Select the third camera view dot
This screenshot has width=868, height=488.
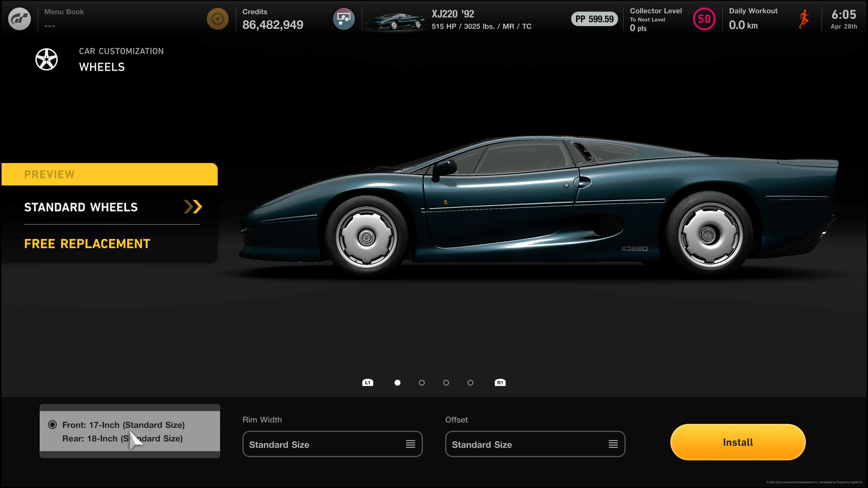tap(446, 382)
